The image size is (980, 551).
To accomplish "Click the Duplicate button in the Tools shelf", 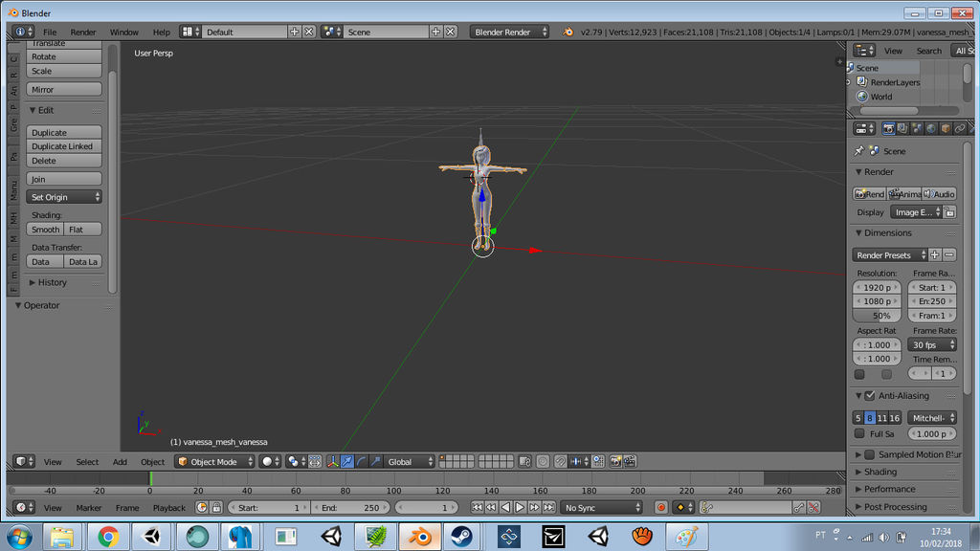I will tap(64, 132).
